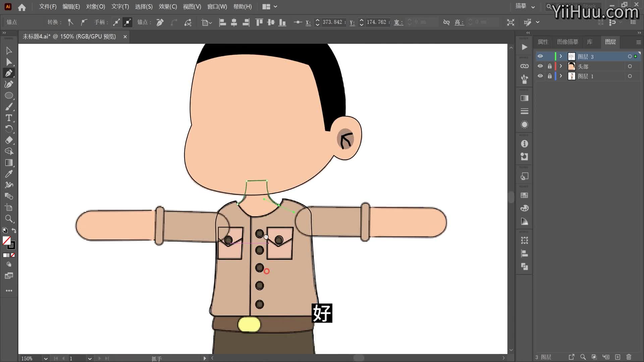This screenshot has width=644, height=362.
Task: Click target circle of 头部 layer
Action: [x=630, y=66]
